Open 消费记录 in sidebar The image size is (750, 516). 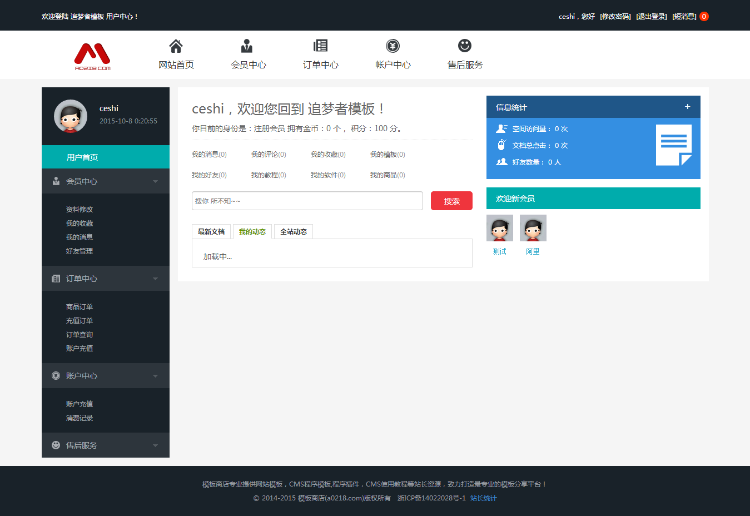pyautogui.click(x=79, y=418)
